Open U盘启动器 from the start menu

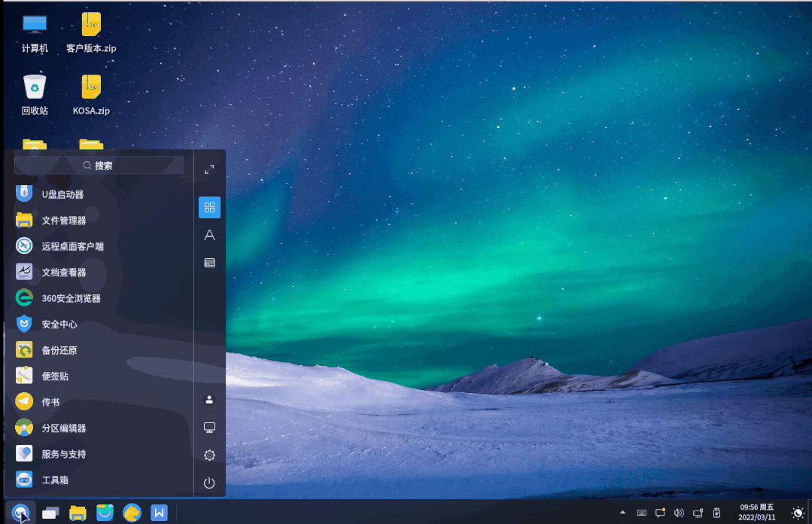62,194
